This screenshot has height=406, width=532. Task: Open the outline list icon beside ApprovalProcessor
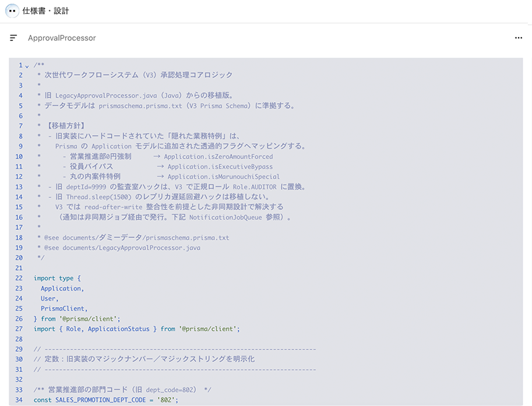point(13,38)
